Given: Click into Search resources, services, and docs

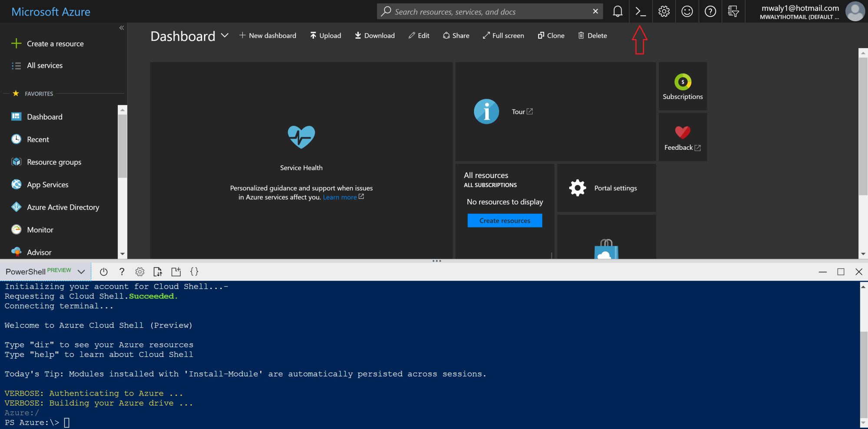Looking at the screenshot, I should pyautogui.click(x=490, y=11).
